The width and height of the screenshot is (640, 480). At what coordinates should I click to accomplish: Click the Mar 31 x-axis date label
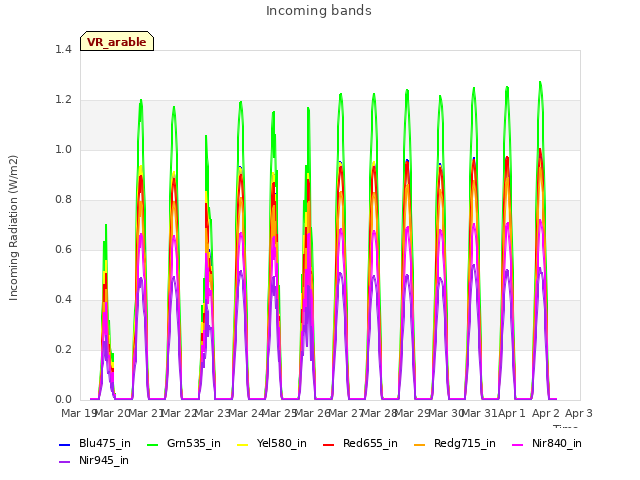coord(479,413)
